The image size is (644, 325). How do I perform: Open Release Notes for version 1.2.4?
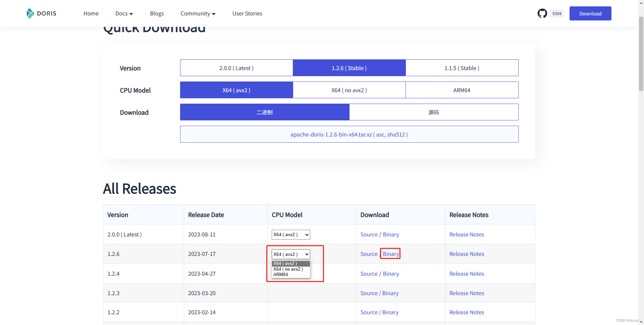tap(467, 274)
